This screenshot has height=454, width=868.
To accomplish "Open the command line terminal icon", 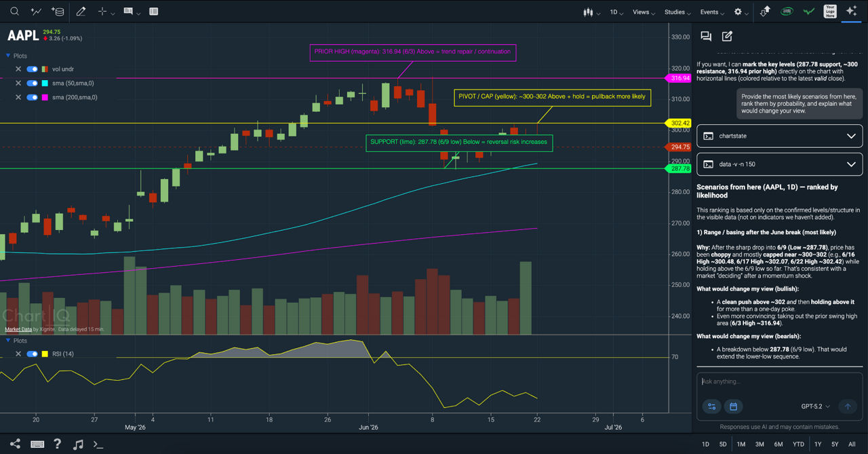I will pyautogui.click(x=98, y=444).
